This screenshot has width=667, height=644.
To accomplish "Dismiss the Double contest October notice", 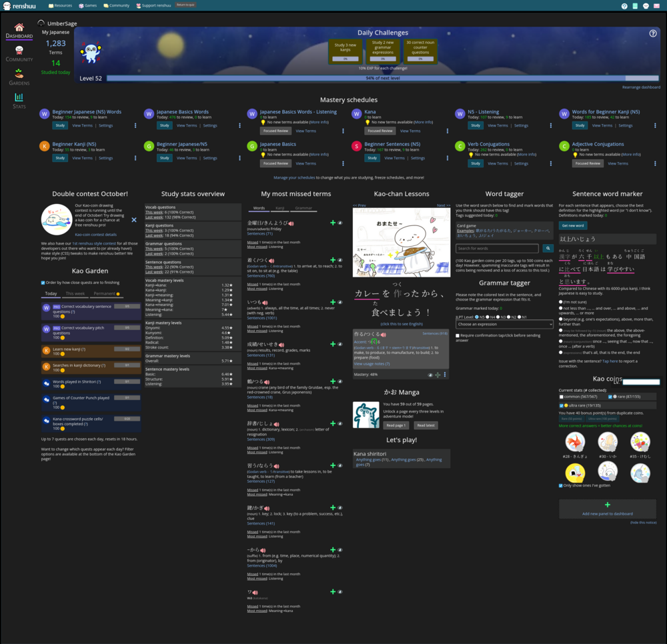I will tap(133, 219).
